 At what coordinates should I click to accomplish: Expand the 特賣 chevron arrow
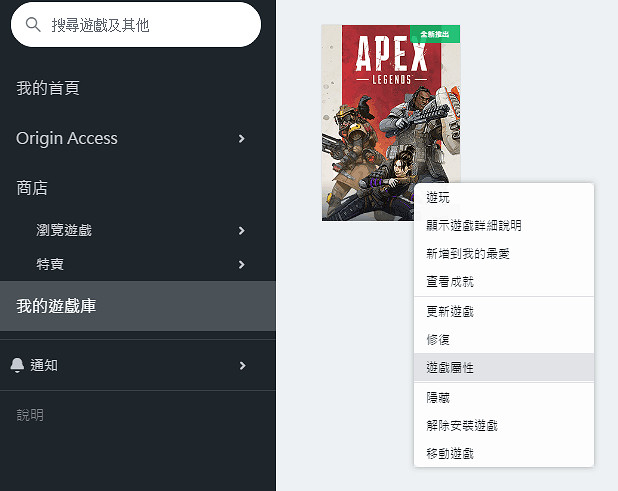(x=242, y=264)
